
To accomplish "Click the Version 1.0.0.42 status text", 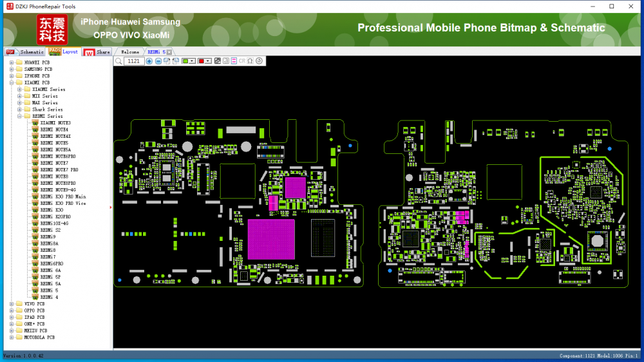I will click(23, 356).
